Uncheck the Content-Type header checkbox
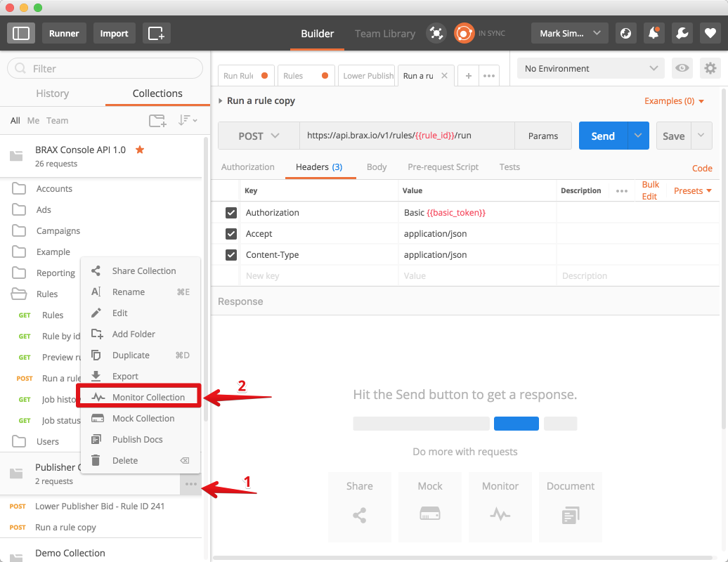Screen dimensions: 728x562 point(231,255)
